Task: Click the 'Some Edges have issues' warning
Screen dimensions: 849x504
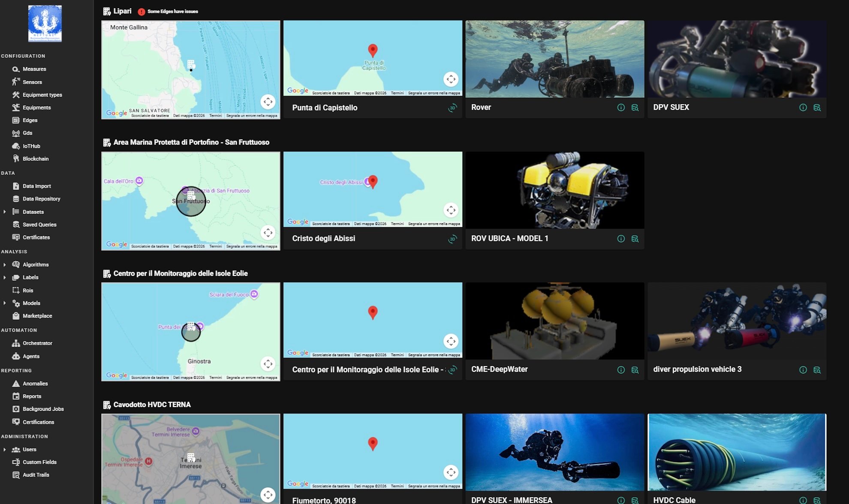Action: click(168, 12)
